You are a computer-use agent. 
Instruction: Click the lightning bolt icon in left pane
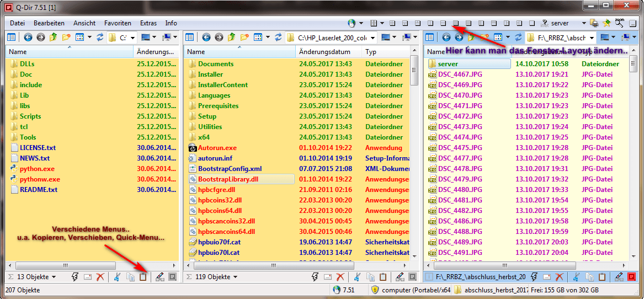(75, 277)
